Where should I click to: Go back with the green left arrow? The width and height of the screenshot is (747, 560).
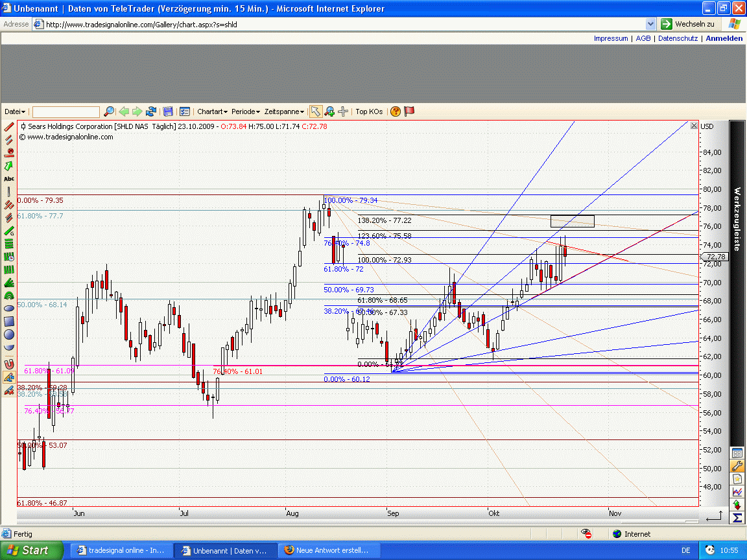point(124,111)
